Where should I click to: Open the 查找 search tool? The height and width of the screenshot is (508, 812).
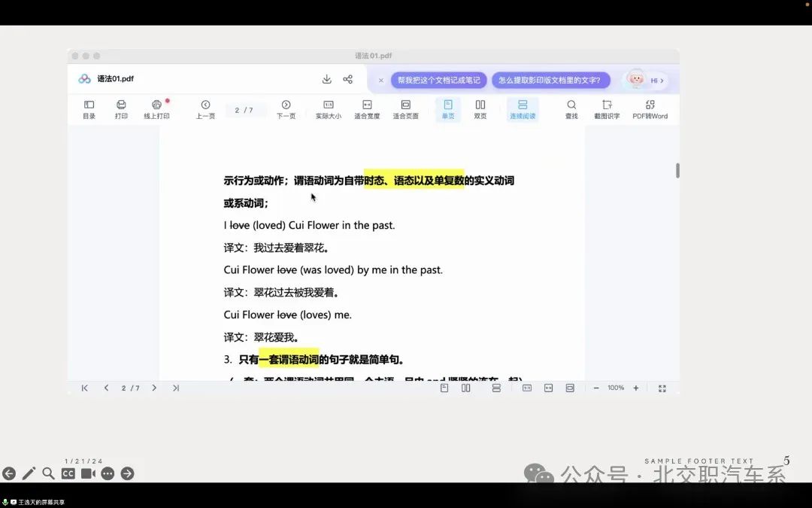571,109
